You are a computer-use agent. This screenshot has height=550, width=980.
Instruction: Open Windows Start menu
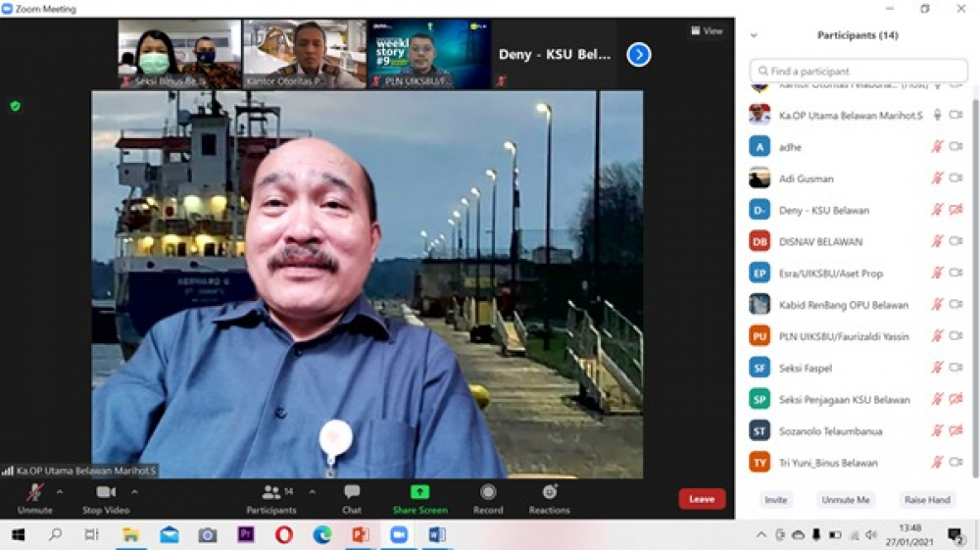18,535
